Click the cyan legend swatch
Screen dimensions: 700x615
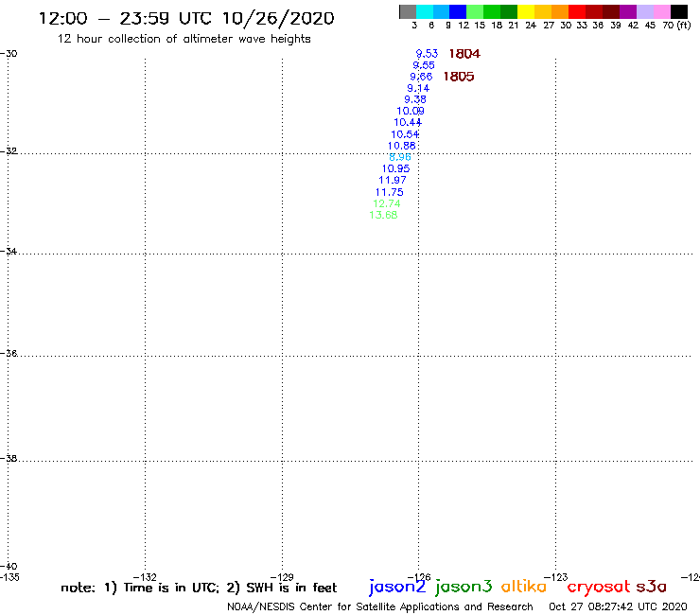point(424,11)
